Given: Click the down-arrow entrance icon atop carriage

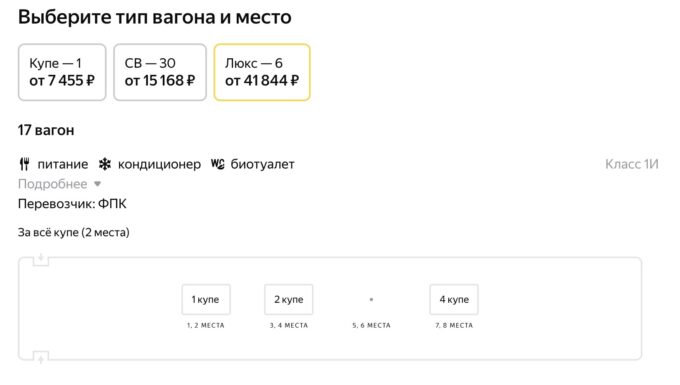Looking at the screenshot, I should tap(41, 258).
